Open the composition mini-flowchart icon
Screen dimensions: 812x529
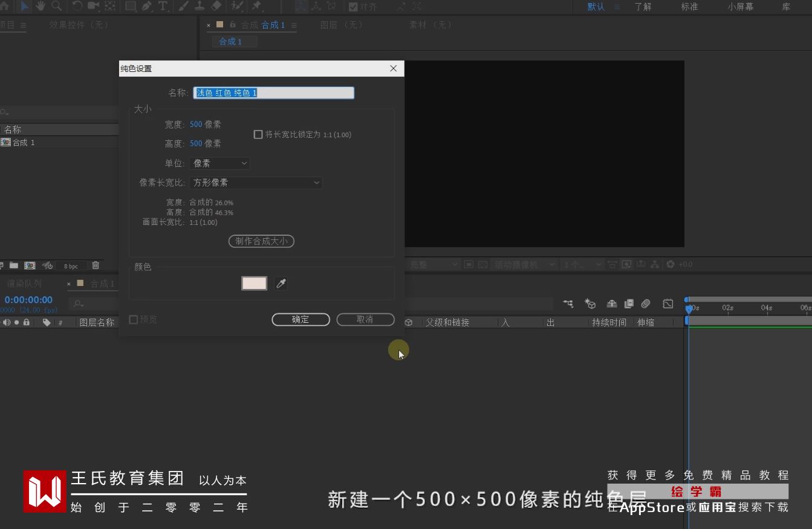click(568, 304)
